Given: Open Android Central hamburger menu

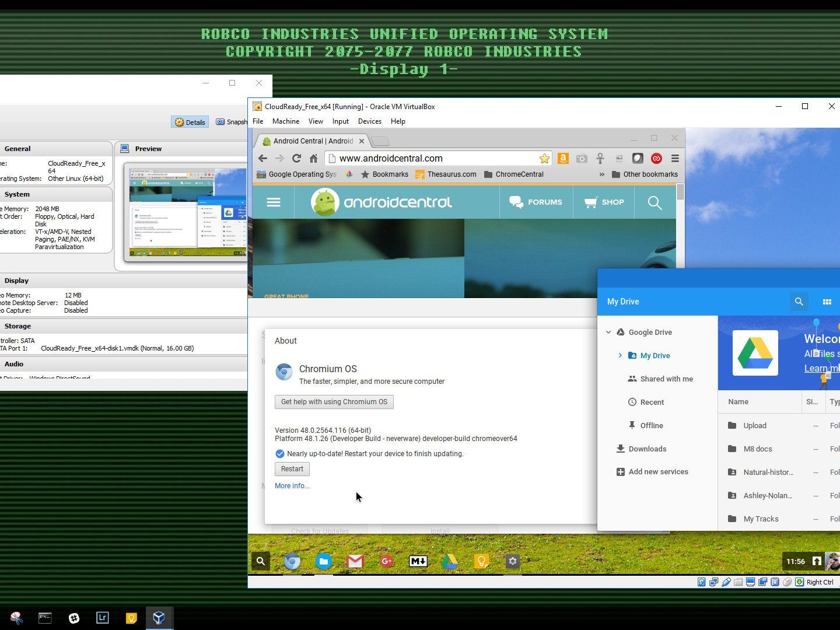Looking at the screenshot, I should (273, 202).
